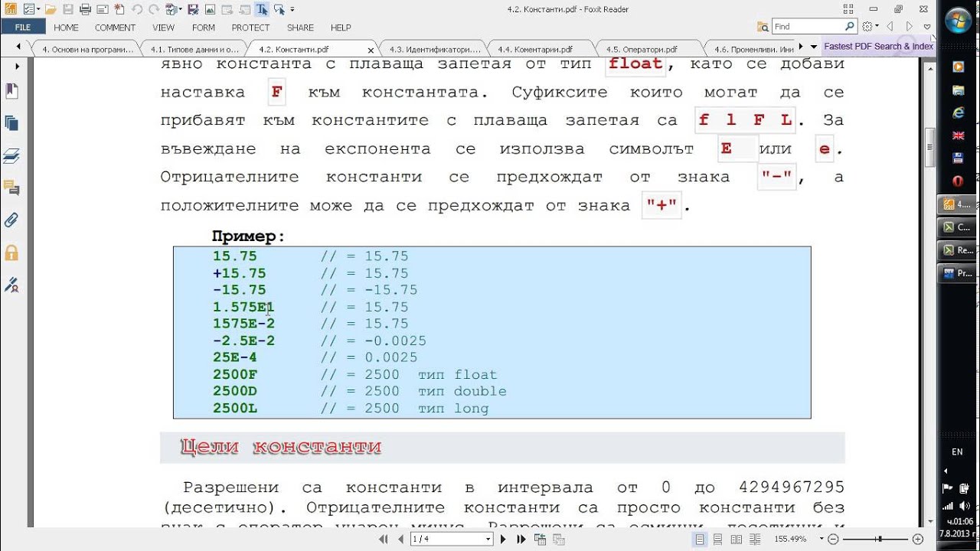Click find previous result arrow
This screenshot has width=980, height=551.
coord(889,26)
